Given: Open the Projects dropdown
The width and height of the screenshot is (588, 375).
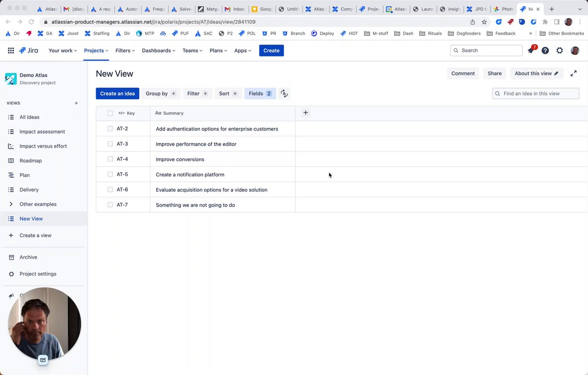Looking at the screenshot, I should point(96,51).
